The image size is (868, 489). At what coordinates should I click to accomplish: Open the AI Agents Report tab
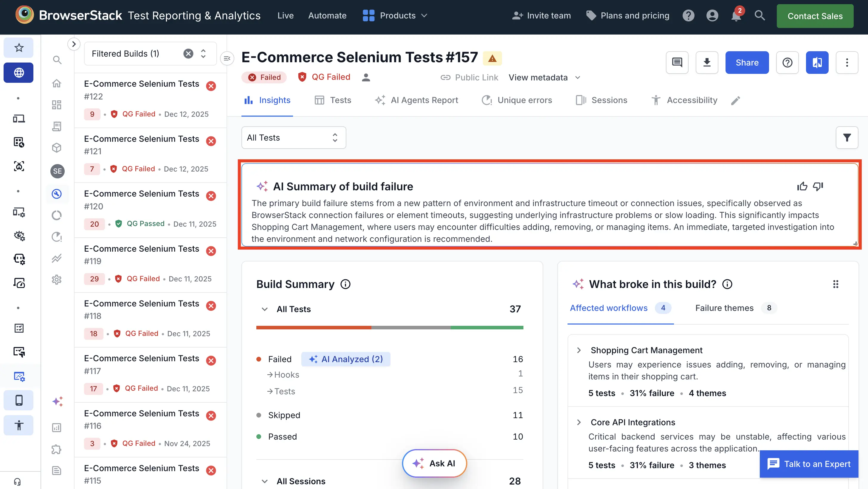(416, 100)
